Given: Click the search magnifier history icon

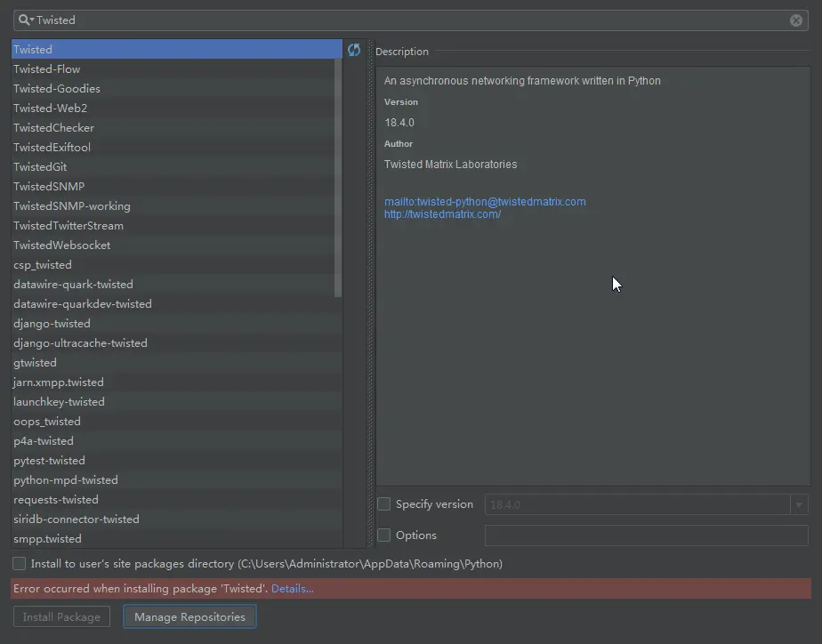Looking at the screenshot, I should pyautogui.click(x=26, y=20).
